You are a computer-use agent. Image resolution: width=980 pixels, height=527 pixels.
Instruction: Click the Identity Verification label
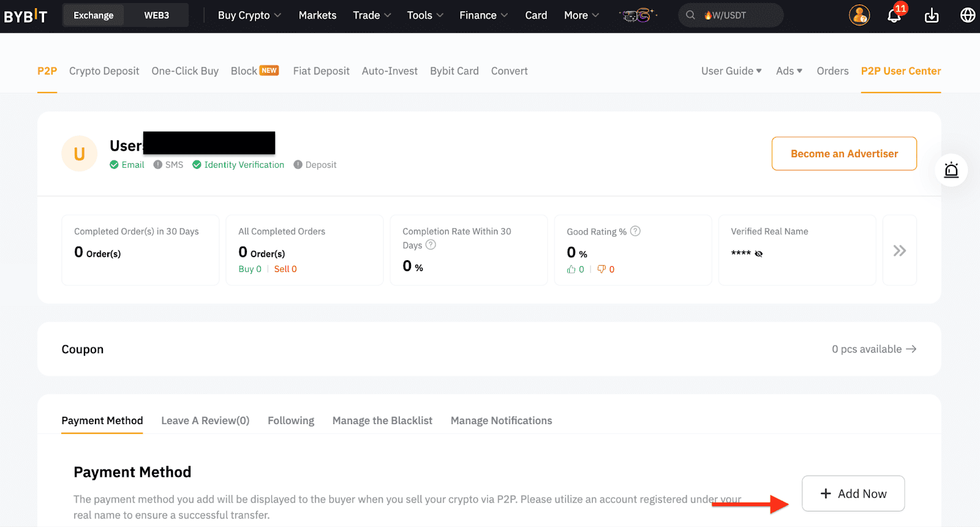(244, 165)
